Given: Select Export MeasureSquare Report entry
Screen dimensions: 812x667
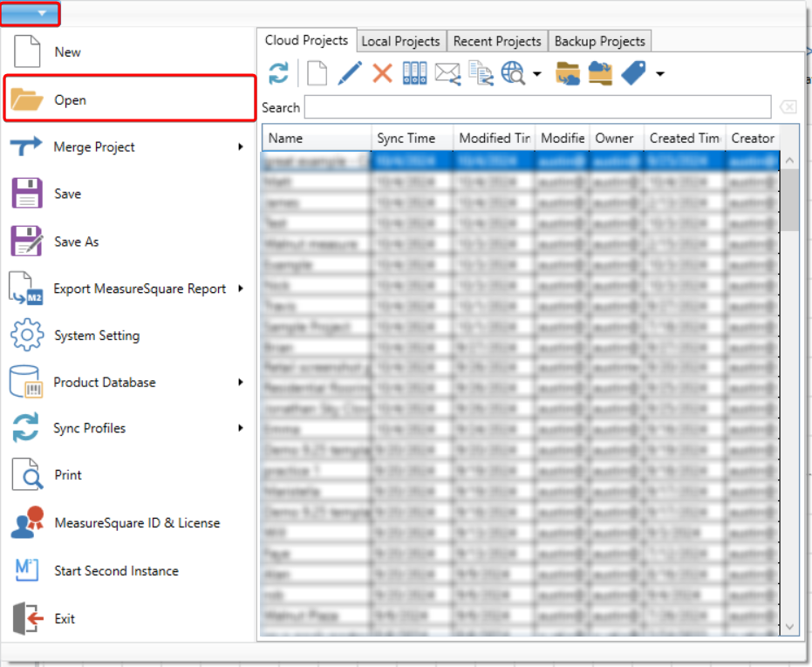Looking at the screenshot, I should (128, 289).
